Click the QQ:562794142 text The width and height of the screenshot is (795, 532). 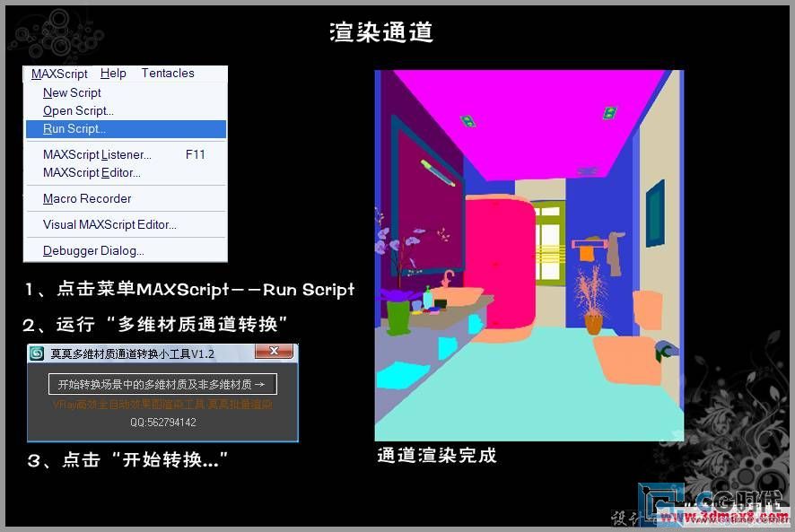click(162, 422)
